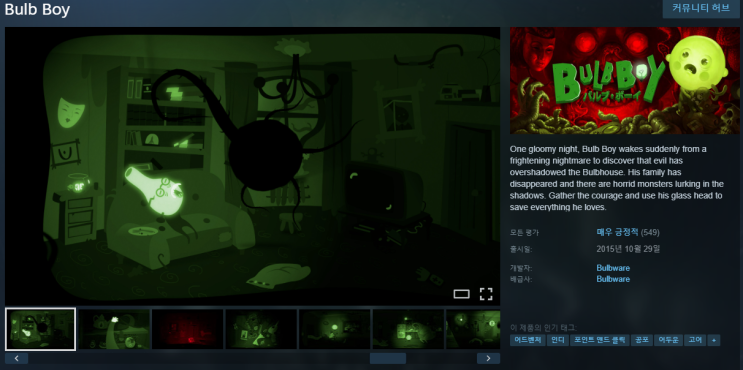Click the right scroll arrow under thumbnails
The width and height of the screenshot is (743, 370).
488,358
